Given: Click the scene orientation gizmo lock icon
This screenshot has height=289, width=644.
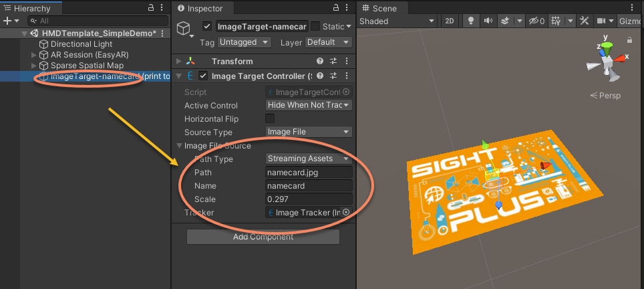Looking at the screenshot, I should (x=629, y=40).
